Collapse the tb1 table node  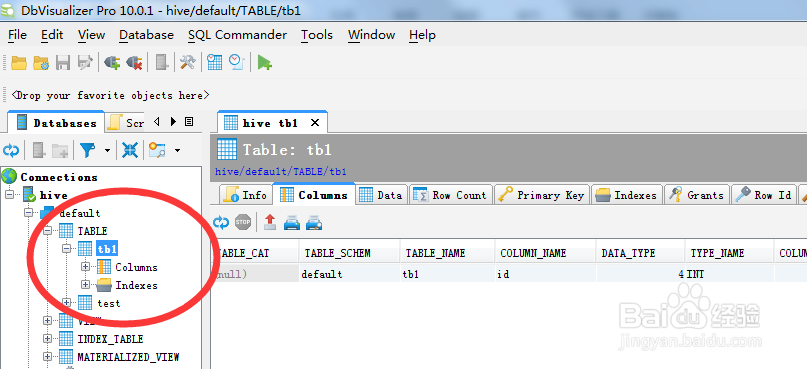click(66, 249)
